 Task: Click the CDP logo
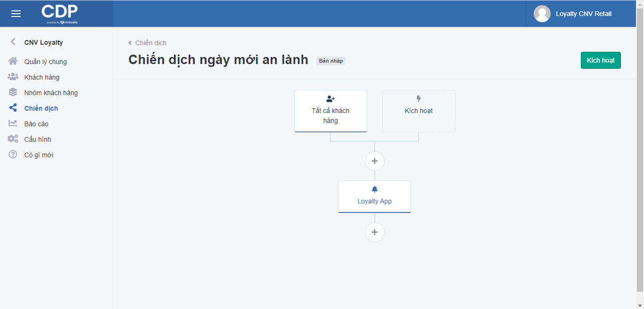[x=60, y=14]
